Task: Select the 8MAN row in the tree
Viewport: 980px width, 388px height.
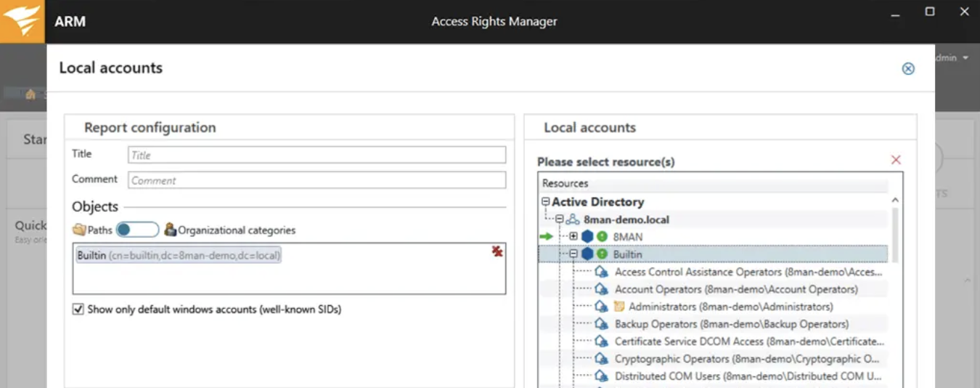Action: click(713, 237)
